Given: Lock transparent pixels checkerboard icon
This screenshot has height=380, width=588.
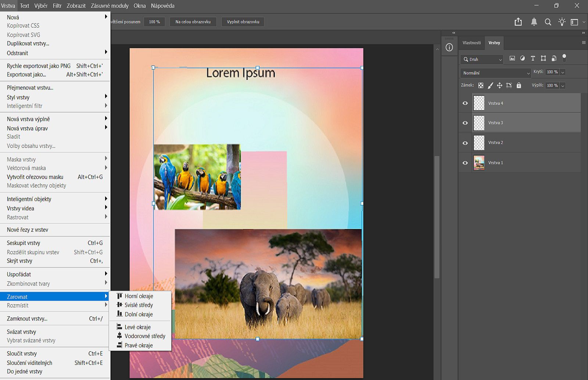Looking at the screenshot, I should 481,85.
